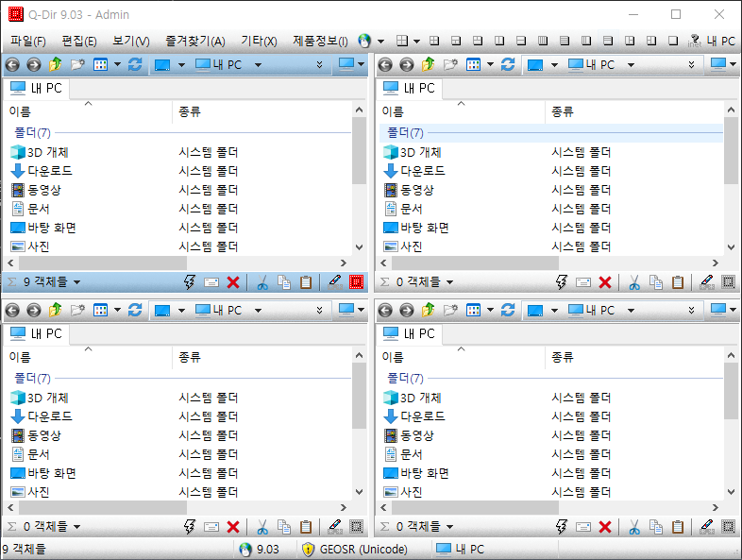Refresh the top-left pane
The image size is (742, 560).
tap(135, 64)
